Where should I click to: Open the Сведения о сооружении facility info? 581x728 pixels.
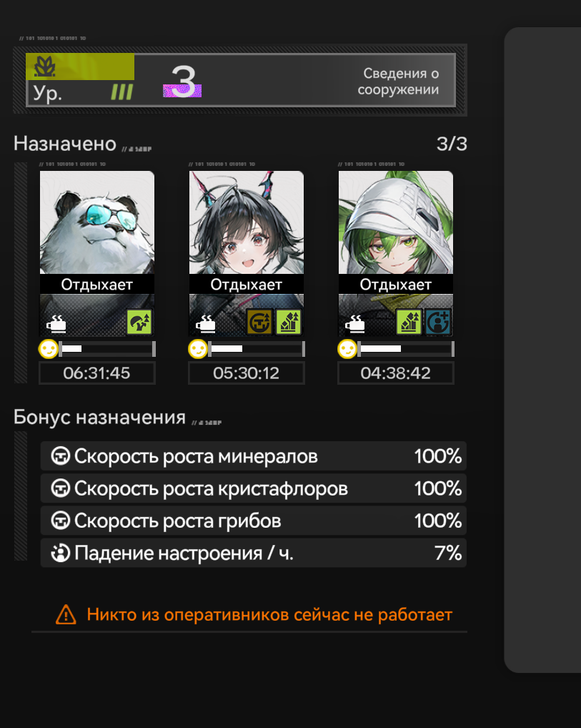click(398, 82)
